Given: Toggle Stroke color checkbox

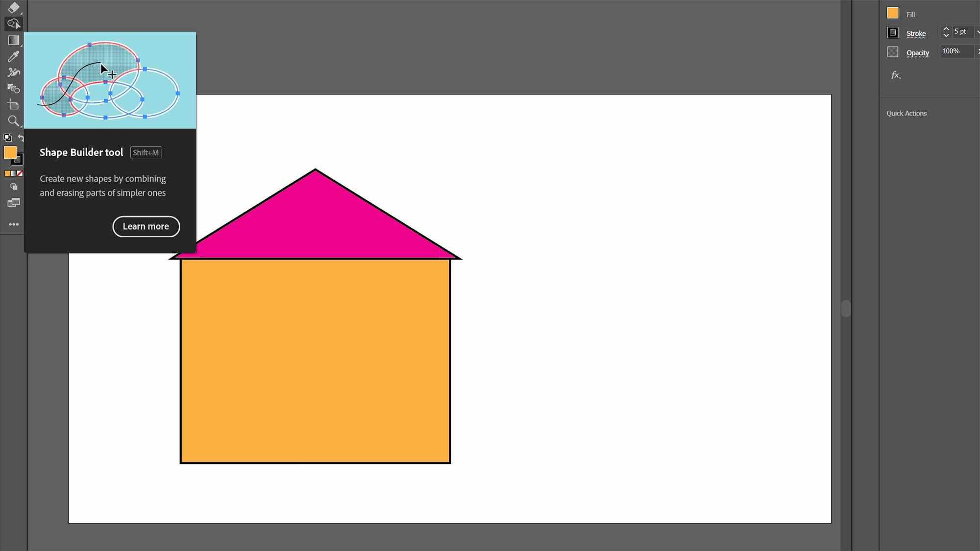Looking at the screenshot, I should [893, 32].
